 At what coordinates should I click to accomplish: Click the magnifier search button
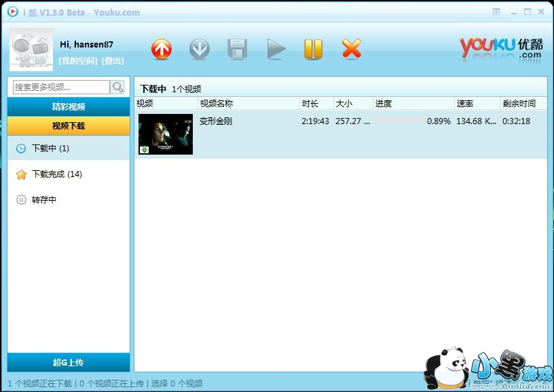[x=117, y=87]
